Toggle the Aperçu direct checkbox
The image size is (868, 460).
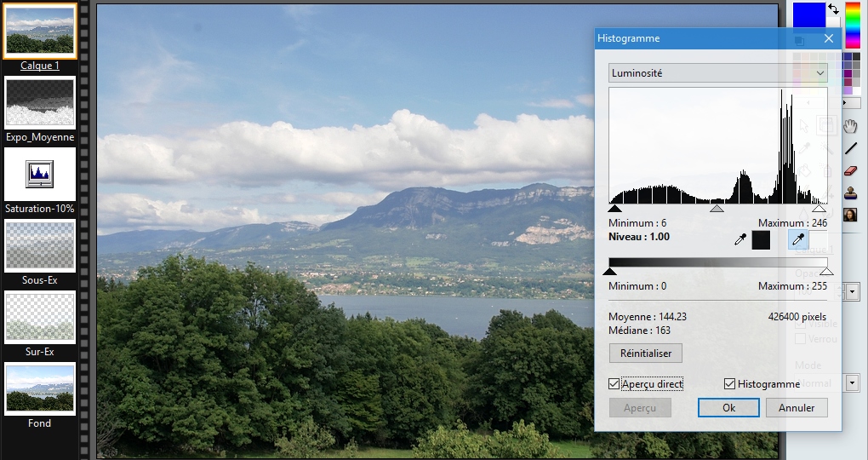tap(614, 383)
